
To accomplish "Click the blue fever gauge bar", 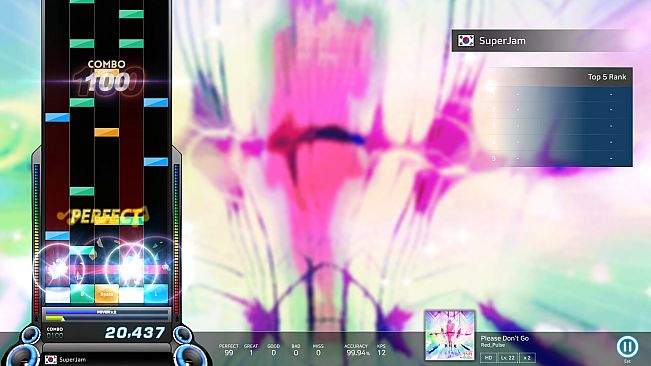I will [x=107, y=312].
